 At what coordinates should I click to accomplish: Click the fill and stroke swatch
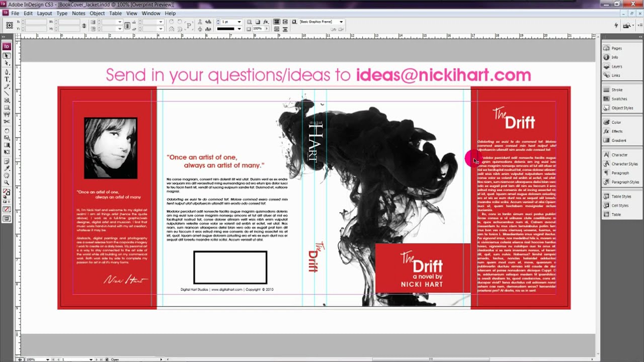point(7,192)
